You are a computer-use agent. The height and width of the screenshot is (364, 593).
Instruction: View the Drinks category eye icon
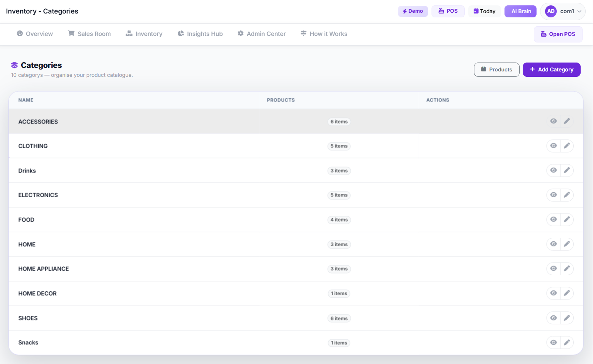(554, 170)
